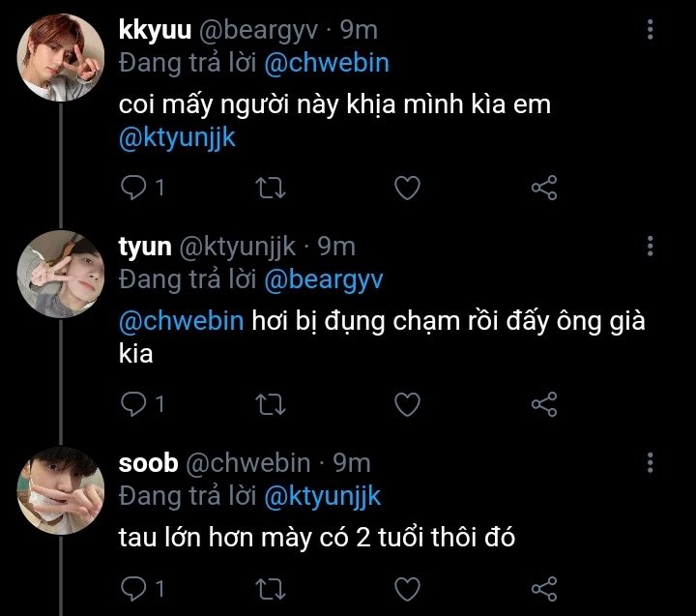Open @beargyv link in tyun's reply header
The height and width of the screenshot is (616, 696).
(323, 279)
